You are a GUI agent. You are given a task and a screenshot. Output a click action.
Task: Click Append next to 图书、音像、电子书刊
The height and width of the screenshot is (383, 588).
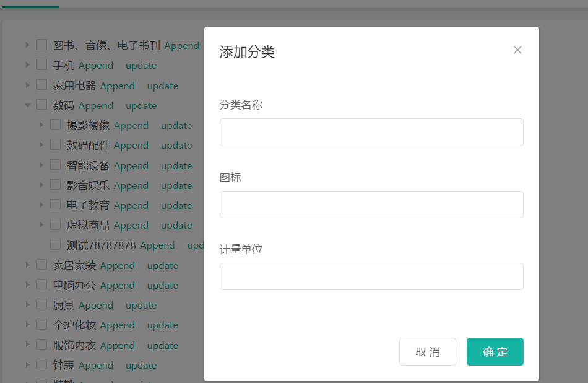pyautogui.click(x=182, y=46)
